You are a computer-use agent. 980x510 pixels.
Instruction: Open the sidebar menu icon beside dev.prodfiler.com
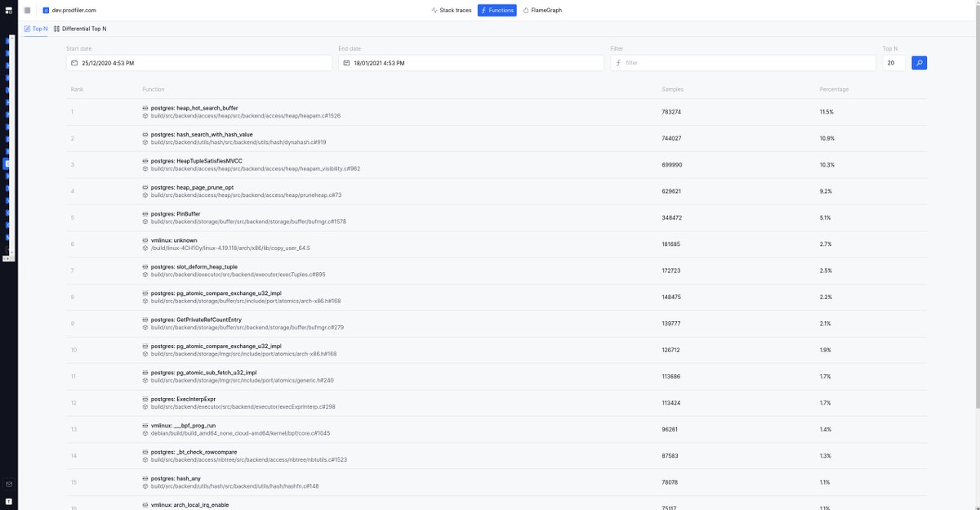coord(28,11)
